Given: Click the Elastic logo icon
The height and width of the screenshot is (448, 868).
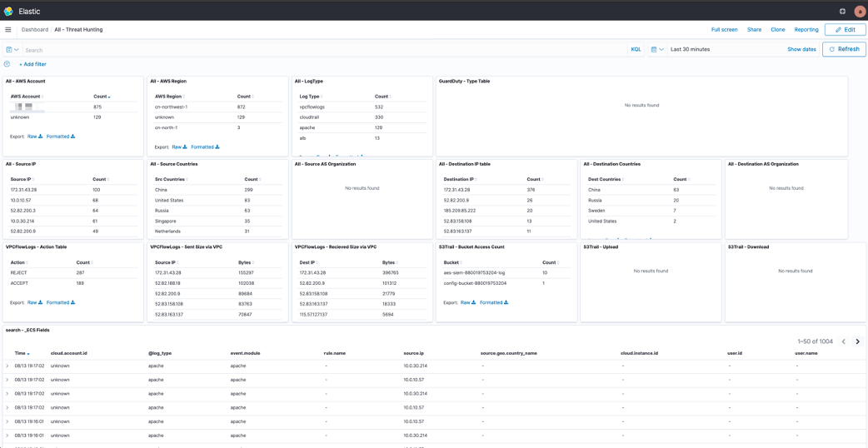Looking at the screenshot, I should pyautogui.click(x=8, y=11).
